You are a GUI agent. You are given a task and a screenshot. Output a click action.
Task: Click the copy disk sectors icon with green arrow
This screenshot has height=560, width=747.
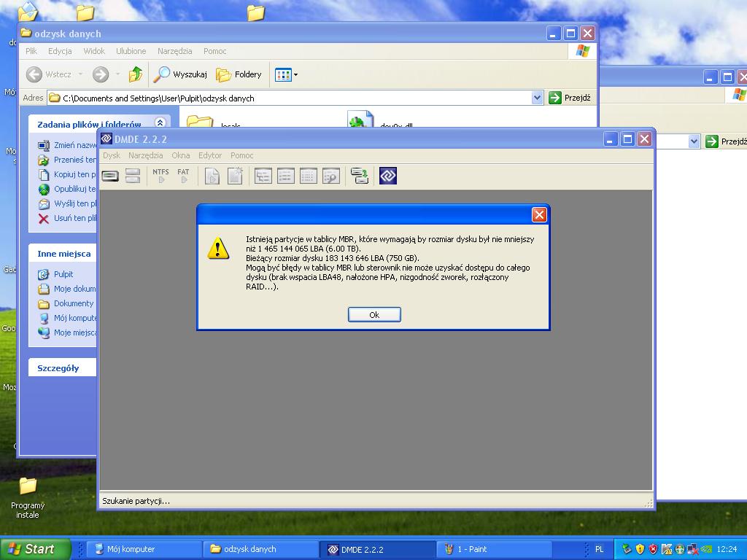tap(360, 176)
